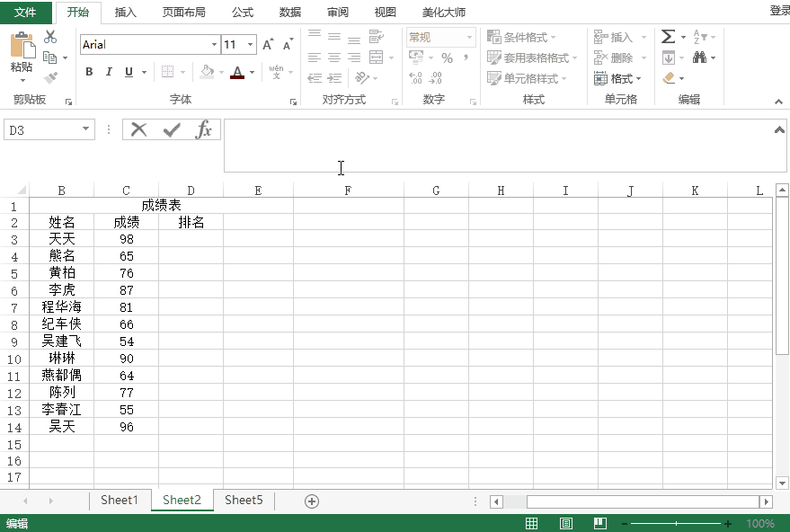Click inside the formula bar input area
The width and height of the screenshot is (790, 532).
pyautogui.click(x=504, y=146)
